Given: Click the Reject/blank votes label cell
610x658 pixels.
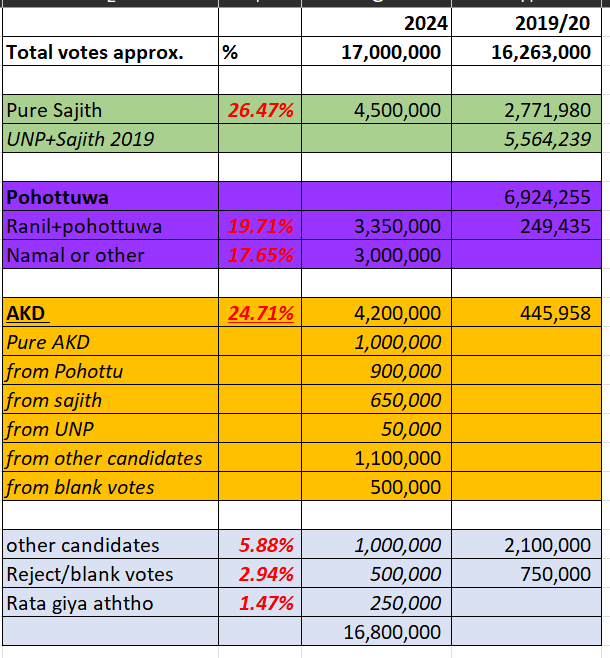Looking at the screenshot, I should [x=110, y=573].
